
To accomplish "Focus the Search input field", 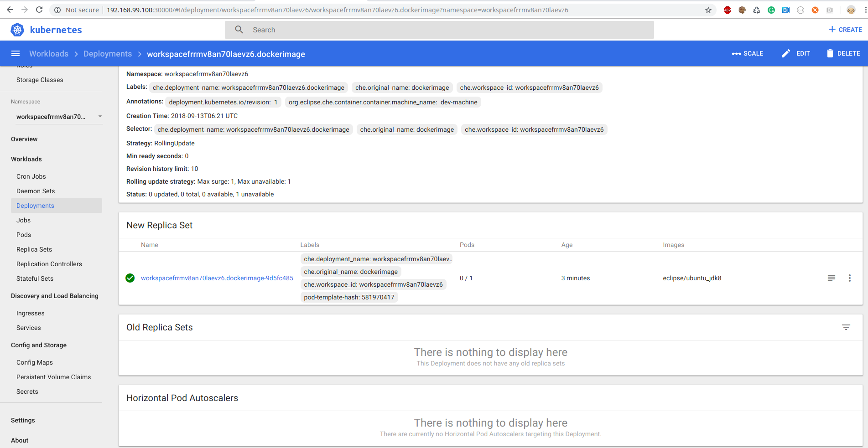I will (439, 30).
